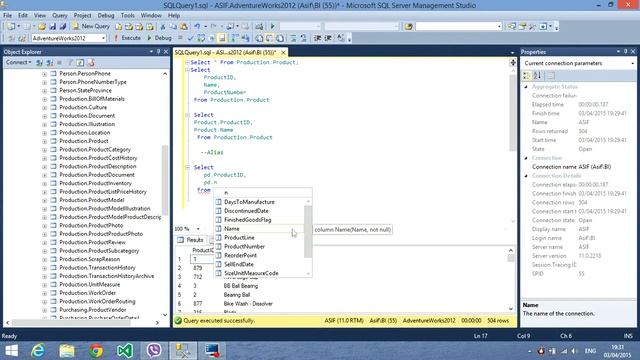640x360 pixels.
Task: Open the Edit menu
Action: [23, 15]
